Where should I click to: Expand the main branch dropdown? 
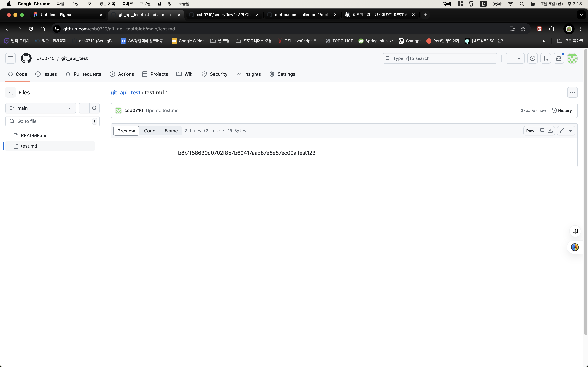(x=41, y=108)
